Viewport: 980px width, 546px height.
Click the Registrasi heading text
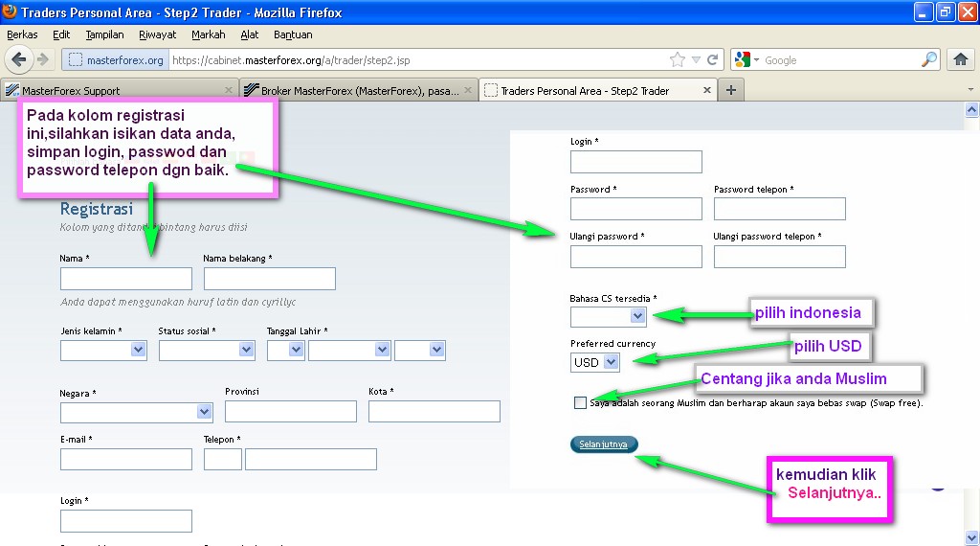(97, 209)
